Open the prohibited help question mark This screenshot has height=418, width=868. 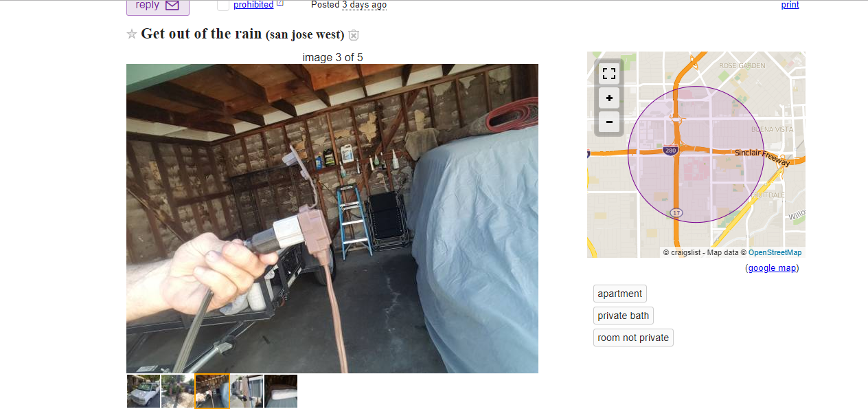click(280, 3)
